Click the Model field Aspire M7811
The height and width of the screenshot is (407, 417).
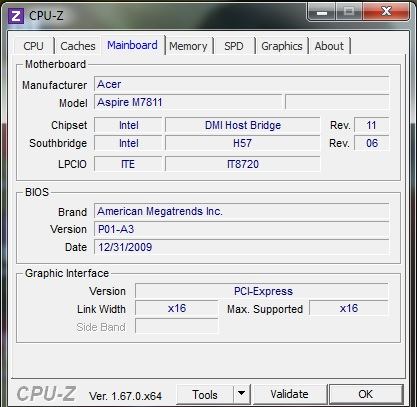coord(188,102)
